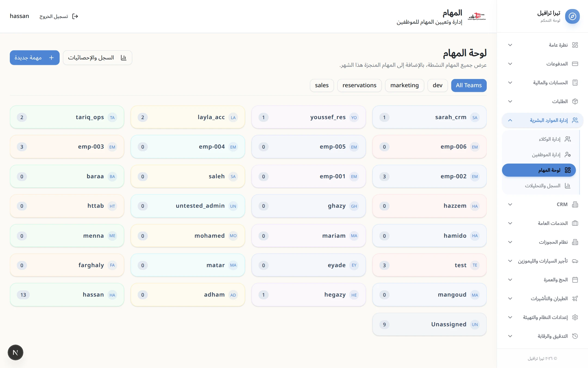Viewport: 588px width, 368px height.
Task: Expand the الطلبات section chevron
Action: [510, 101]
